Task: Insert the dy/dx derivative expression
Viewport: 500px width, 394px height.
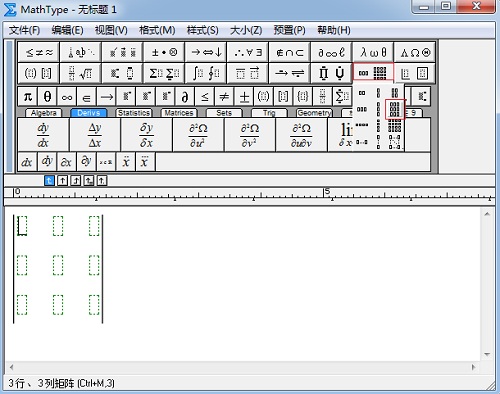Action: 43,135
